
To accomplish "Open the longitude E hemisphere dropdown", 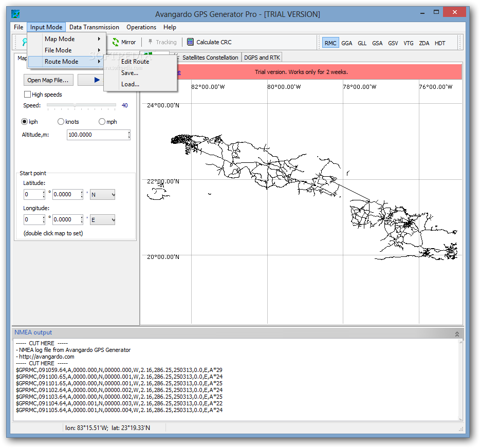I will [103, 220].
